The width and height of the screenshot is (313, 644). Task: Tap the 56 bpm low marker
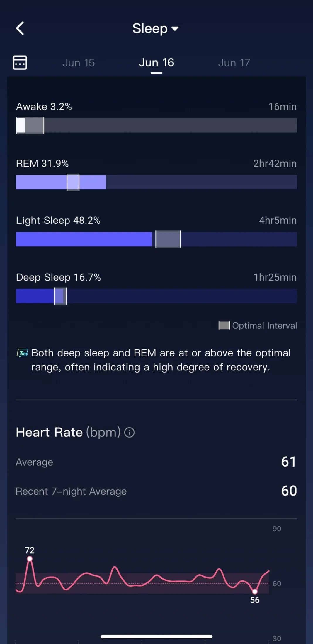pos(255,591)
